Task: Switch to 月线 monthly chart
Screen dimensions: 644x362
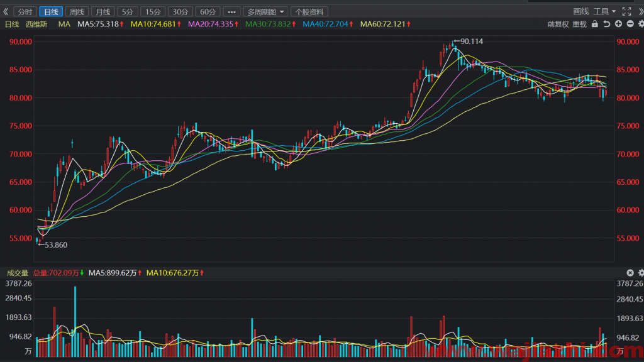Action: pyautogui.click(x=103, y=12)
